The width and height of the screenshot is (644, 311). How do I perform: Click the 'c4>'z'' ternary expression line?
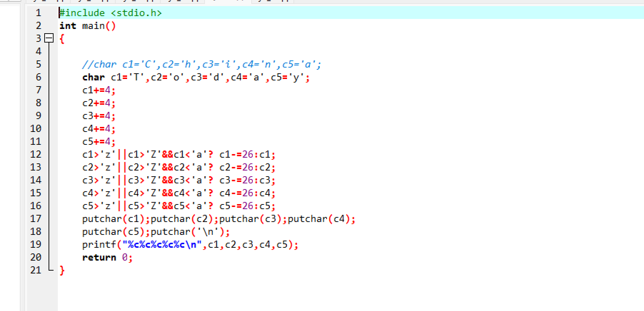click(179, 193)
